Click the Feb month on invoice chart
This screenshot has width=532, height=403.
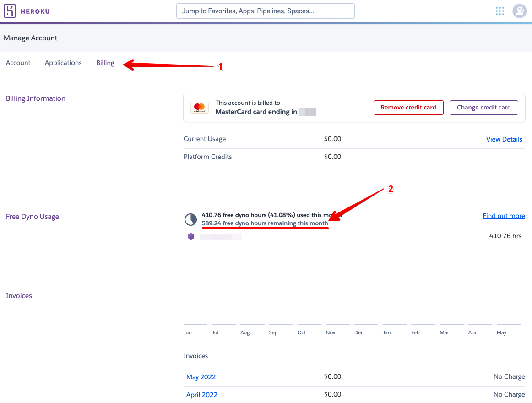[x=415, y=333]
